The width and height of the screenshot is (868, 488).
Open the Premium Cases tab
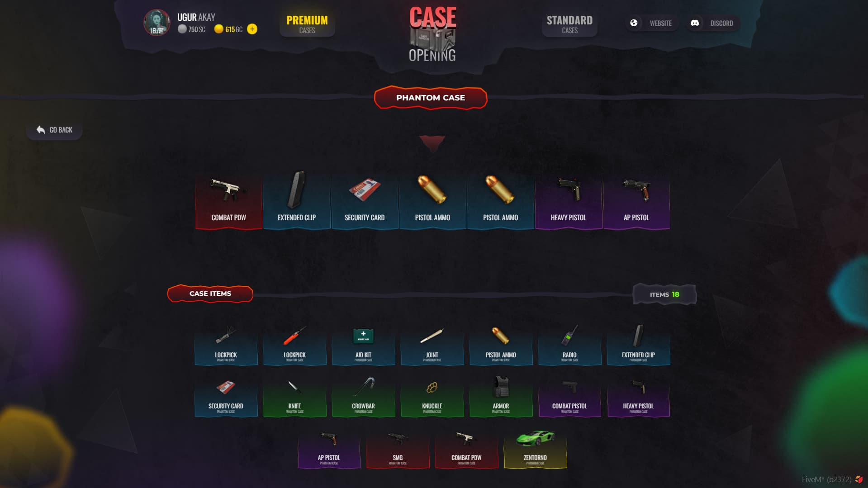coord(307,24)
